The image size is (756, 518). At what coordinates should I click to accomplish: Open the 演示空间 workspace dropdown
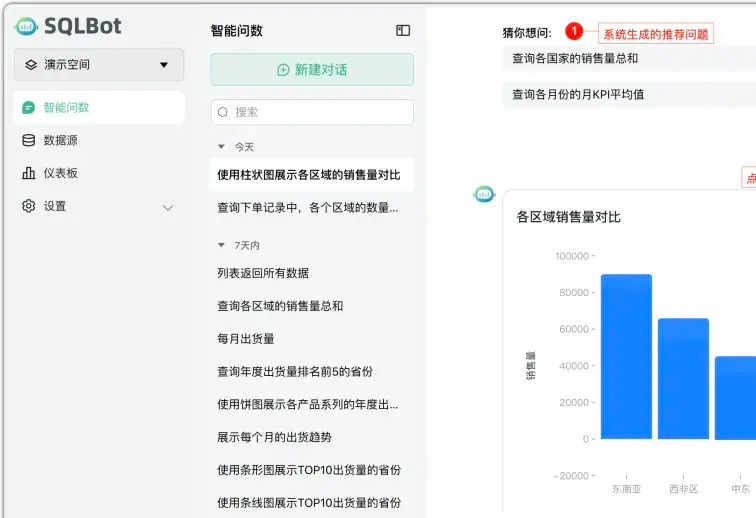click(99, 65)
